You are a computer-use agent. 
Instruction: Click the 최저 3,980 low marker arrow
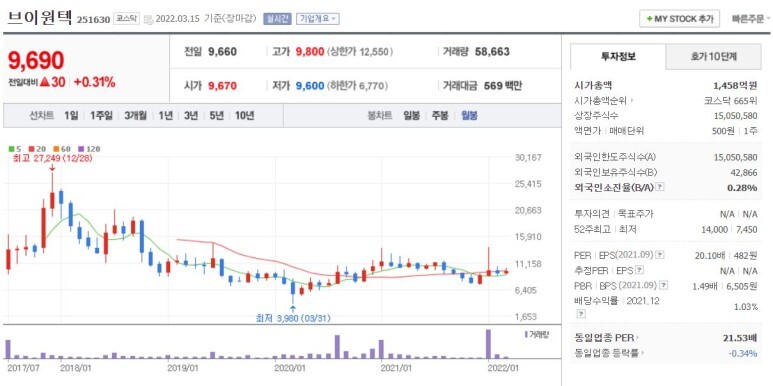click(293, 309)
